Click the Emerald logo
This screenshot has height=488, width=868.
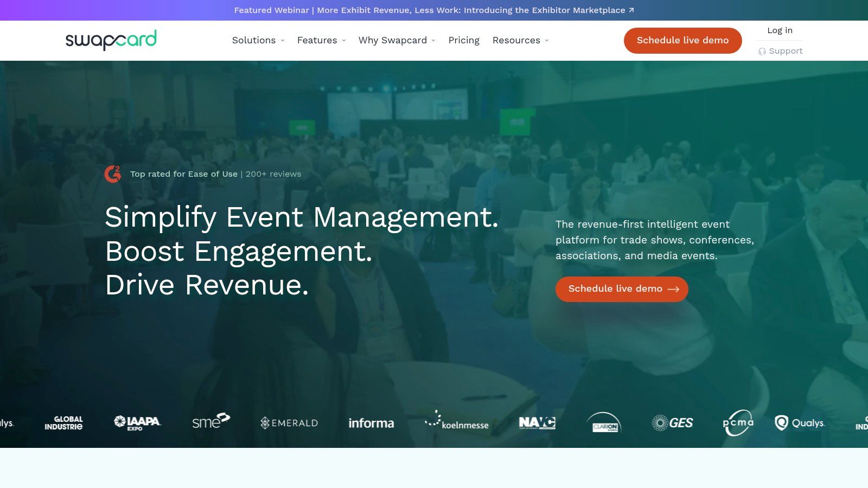click(289, 423)
